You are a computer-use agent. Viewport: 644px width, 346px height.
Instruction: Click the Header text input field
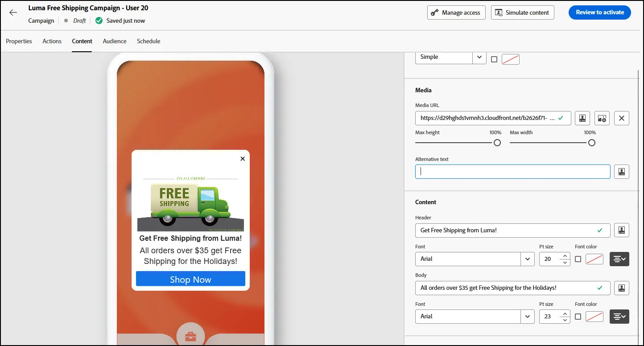pyautogui.click(x=513, y=230)
